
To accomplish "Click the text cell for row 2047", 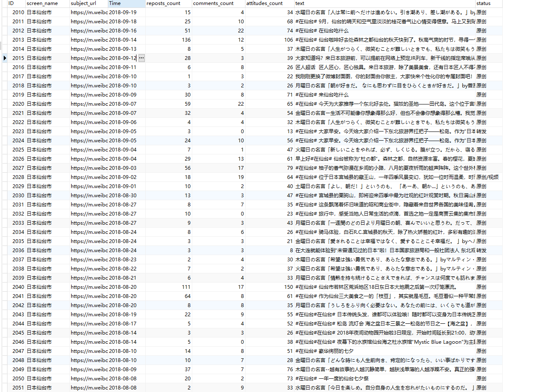I will [384, 351].
